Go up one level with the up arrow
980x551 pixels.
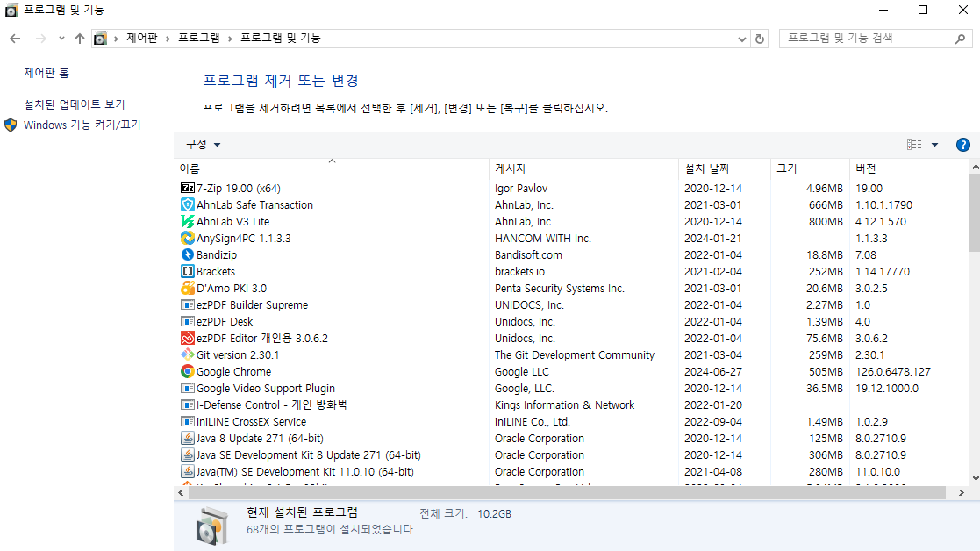[79, 39]
